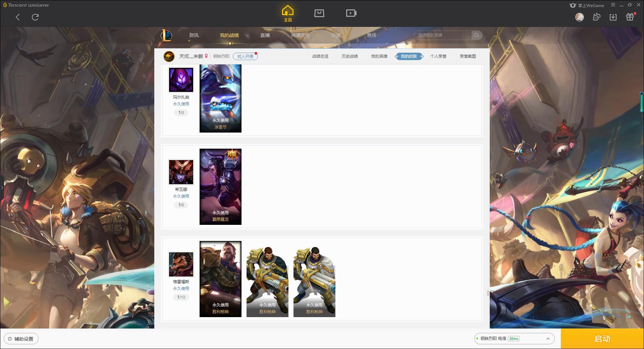Open the 资讯 tab

(194, 35)
